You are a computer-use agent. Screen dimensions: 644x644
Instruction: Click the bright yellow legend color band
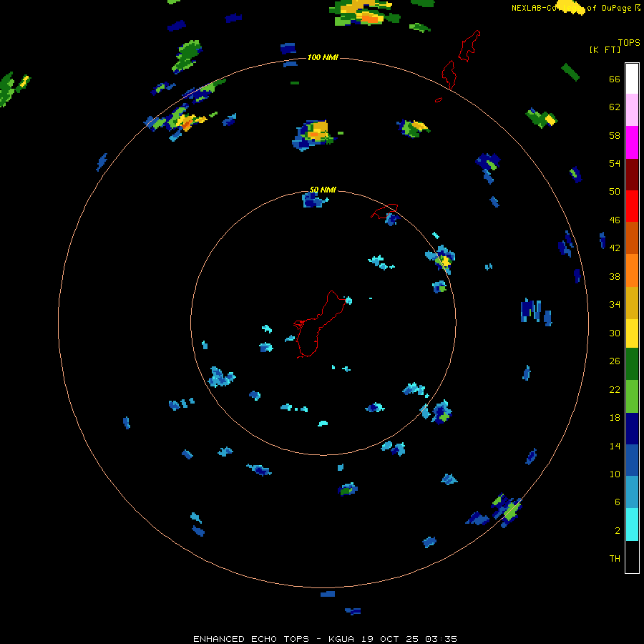(632, 333)
